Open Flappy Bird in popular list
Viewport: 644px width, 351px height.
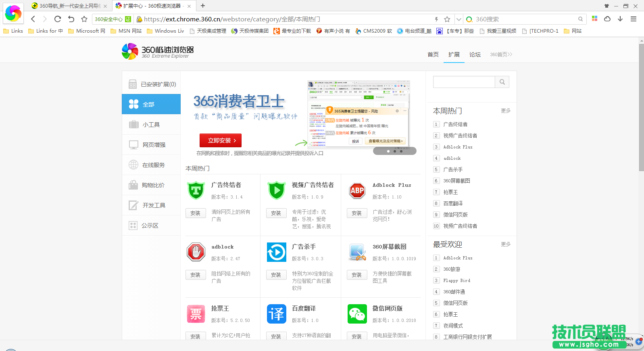(x=456, y=280)
